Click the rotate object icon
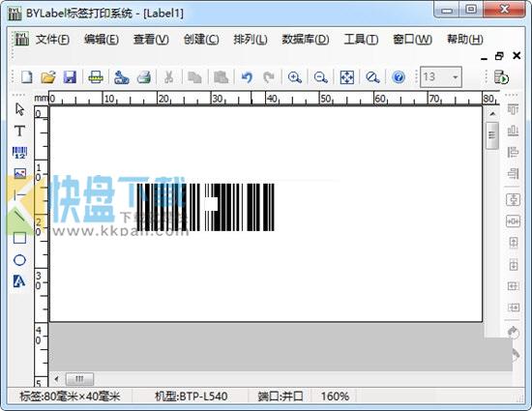Screen dimensions: 532x411 514,333
